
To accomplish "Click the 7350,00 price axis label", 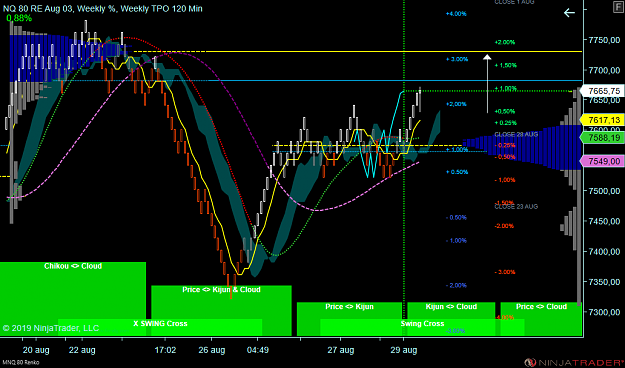I will (x=604, y=282).
